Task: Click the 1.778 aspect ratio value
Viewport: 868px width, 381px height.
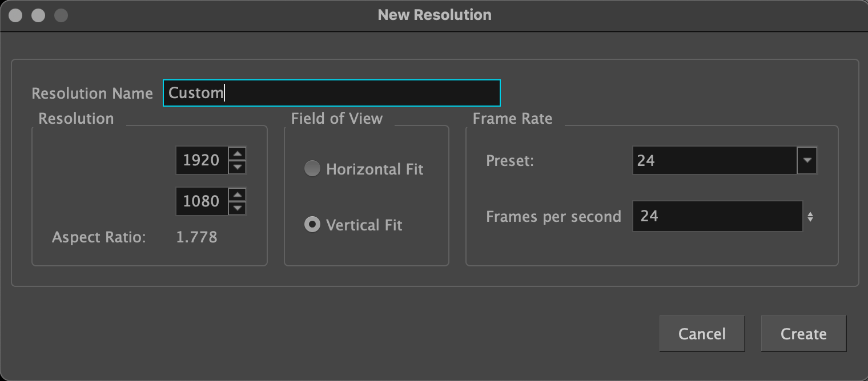Action: 196,237
